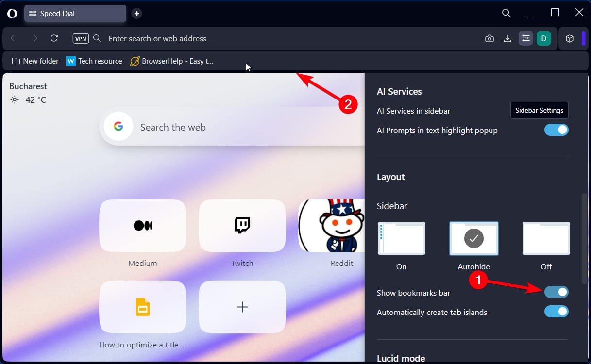Click the purple sidebar strip beside the extensions icon
This screenshot has height=364, width=591.
tap(583, 38)
